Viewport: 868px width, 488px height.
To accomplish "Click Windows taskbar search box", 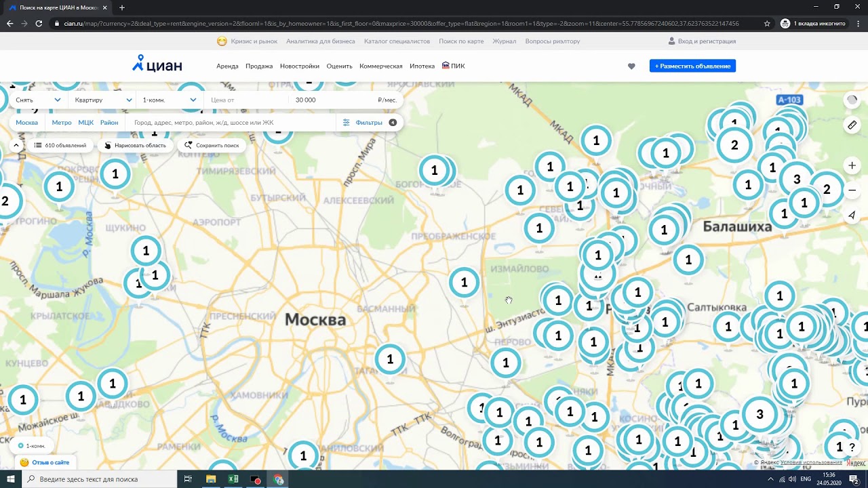I will coord(100,479).
